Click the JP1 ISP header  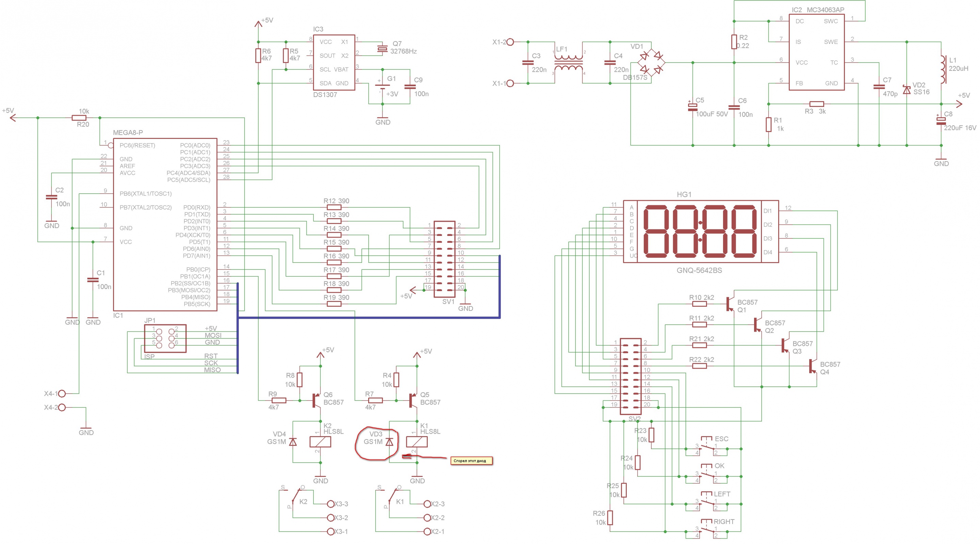point(165,338)
